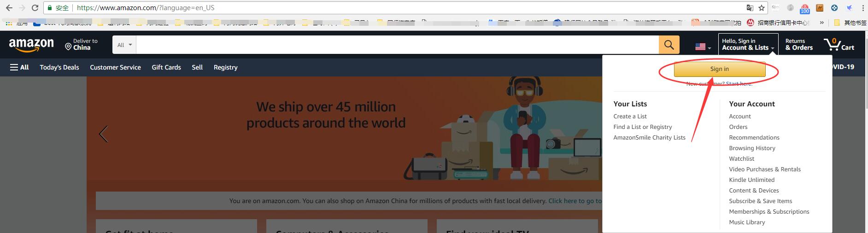This screenshot has height=233, width=868.
Task: Open Music Library
Action: (747, 222)
